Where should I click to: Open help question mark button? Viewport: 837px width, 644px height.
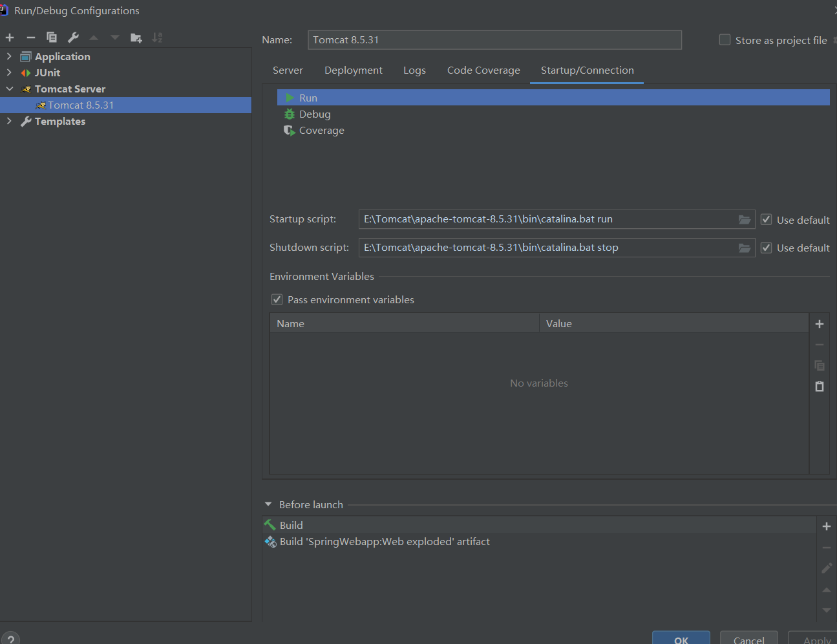pos(10,639)
